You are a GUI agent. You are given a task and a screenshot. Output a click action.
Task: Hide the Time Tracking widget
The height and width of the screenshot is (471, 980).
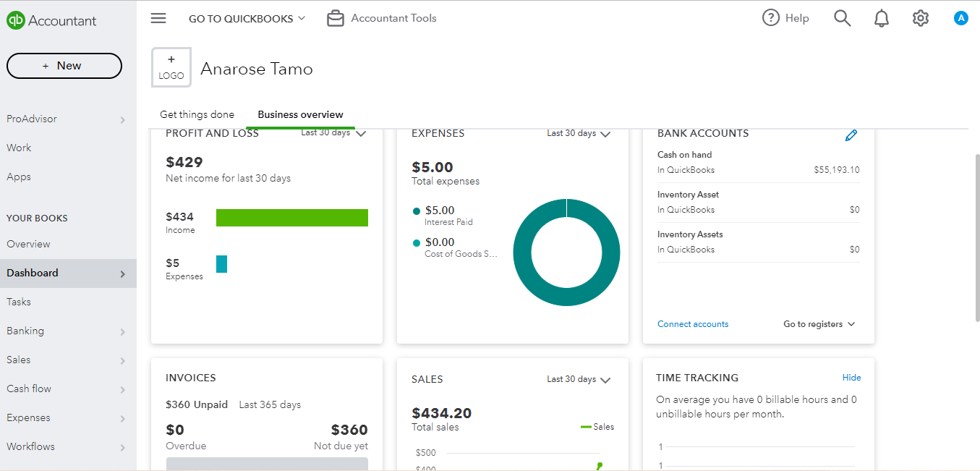tap(851, 378)
